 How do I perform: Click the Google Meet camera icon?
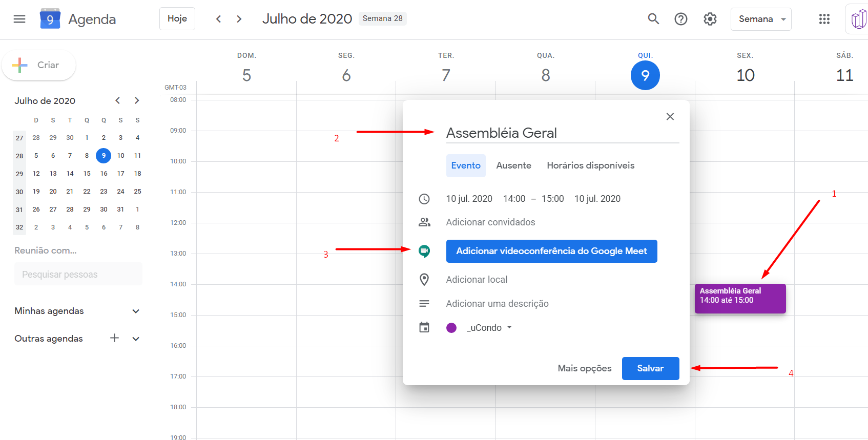(424, 251)
